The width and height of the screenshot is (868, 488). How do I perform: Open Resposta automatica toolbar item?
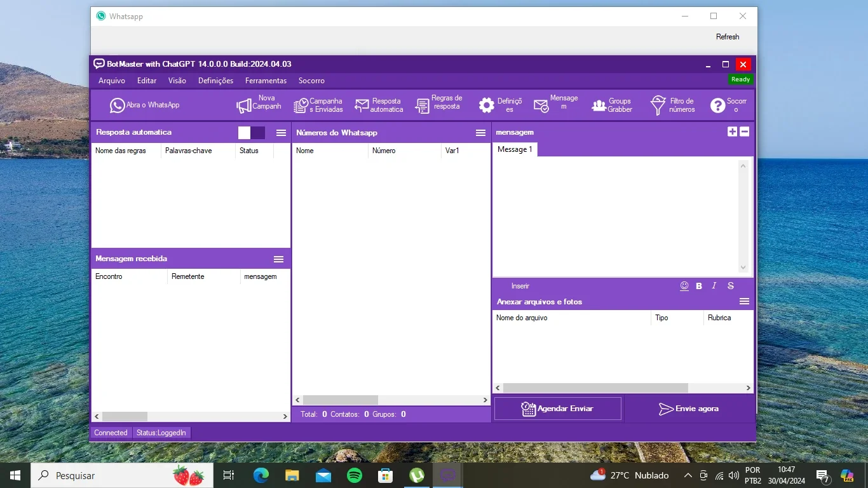point(379,105)
